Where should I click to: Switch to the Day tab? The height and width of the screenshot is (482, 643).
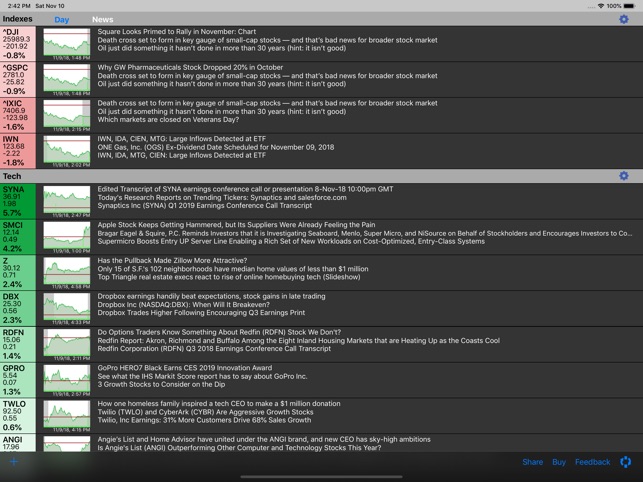point(62,20)
